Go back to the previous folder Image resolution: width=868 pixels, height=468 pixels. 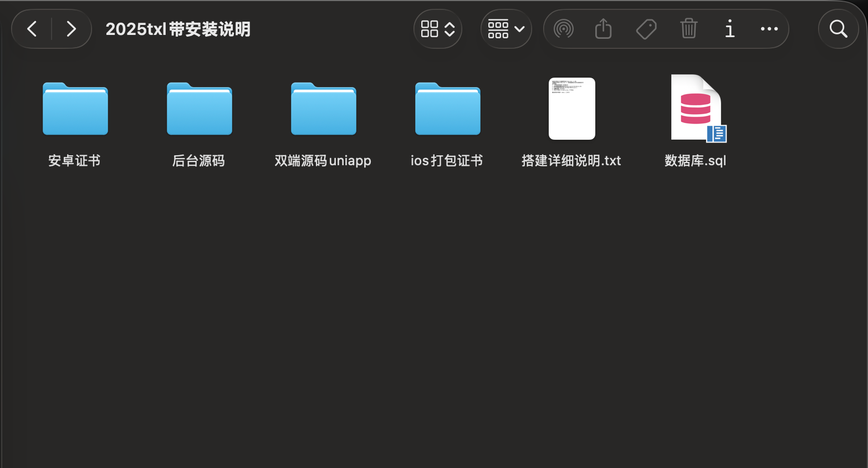(x=32, y=29)
